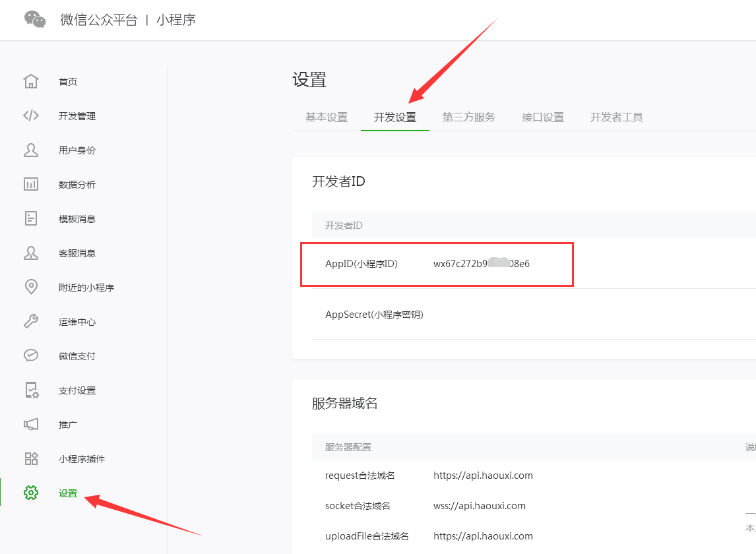Click the 服务器域名 section heading

[344, 403]
